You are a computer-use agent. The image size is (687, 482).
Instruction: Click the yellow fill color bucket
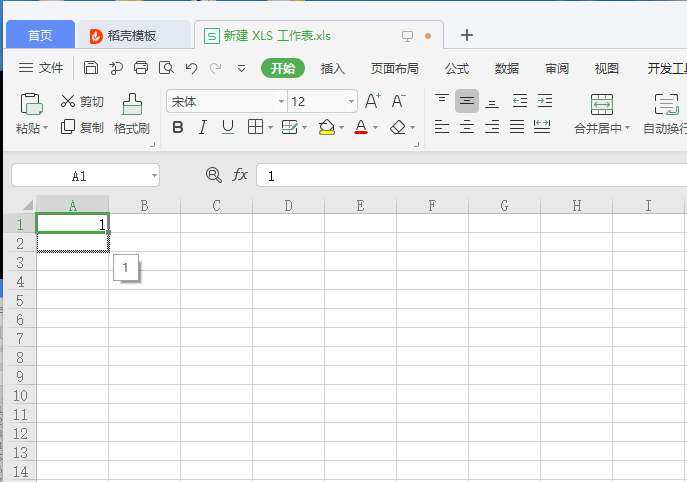point(326,127)
